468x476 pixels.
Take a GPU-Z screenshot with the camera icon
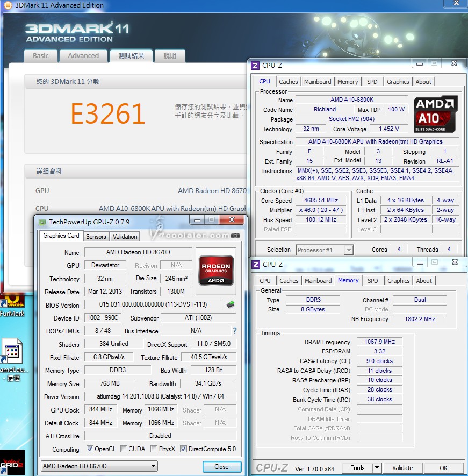coord(235,235)
